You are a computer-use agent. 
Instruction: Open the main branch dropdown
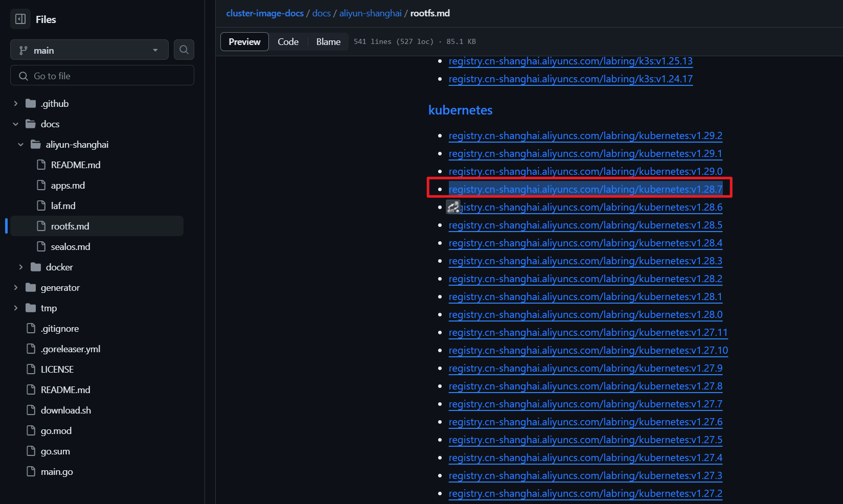89,50
